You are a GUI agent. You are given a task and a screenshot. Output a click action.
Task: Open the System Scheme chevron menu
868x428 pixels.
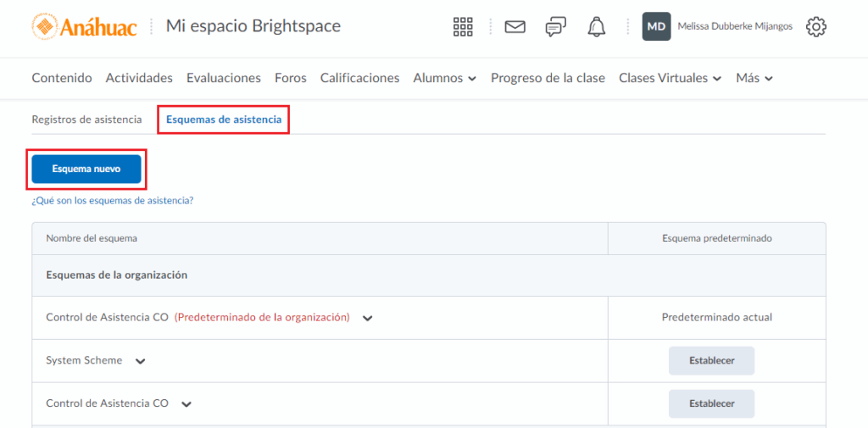pos(141,361)
